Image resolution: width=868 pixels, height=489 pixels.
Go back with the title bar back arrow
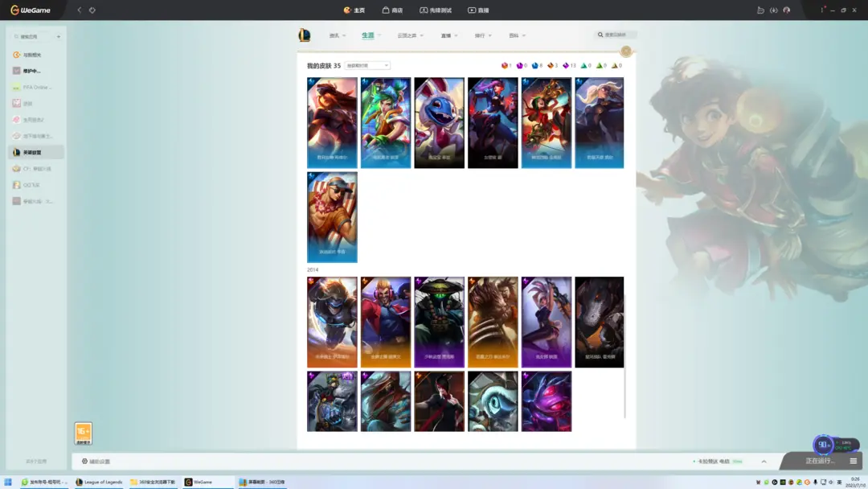tap(79, 10)
